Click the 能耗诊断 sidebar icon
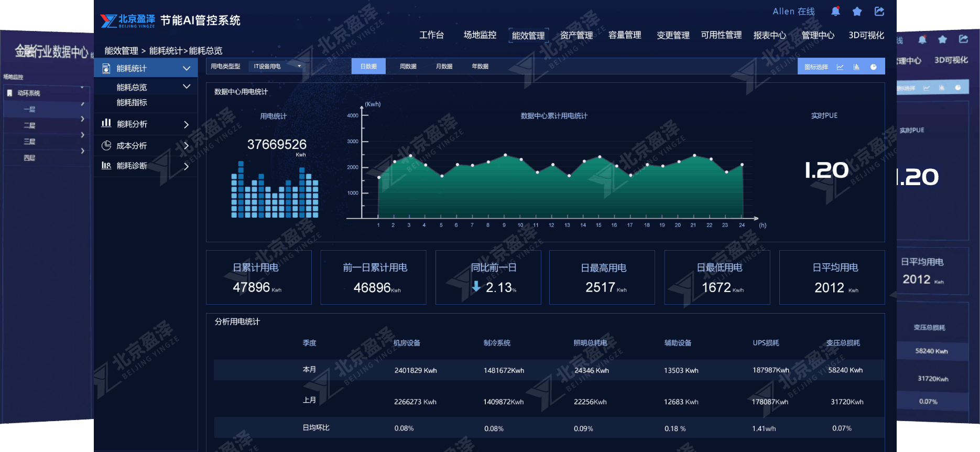Viewport: 980px width, 452px height. click(106, 166)
